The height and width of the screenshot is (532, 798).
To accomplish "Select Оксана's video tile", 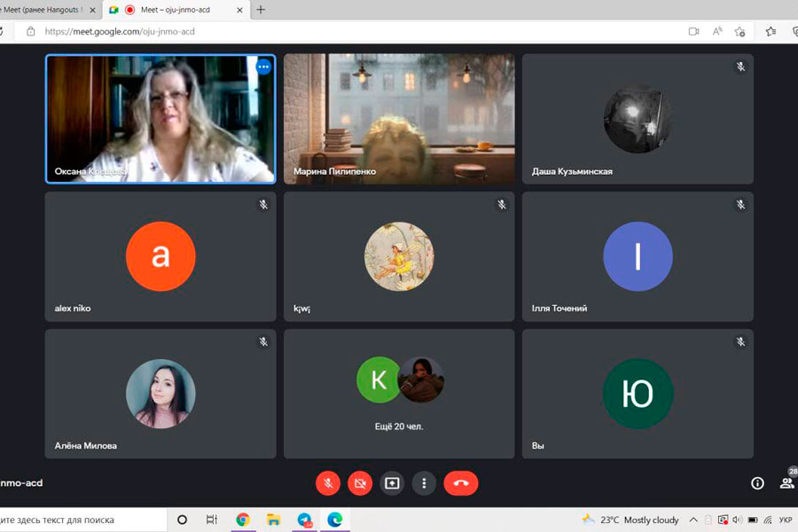I will (x=160, y=119).
